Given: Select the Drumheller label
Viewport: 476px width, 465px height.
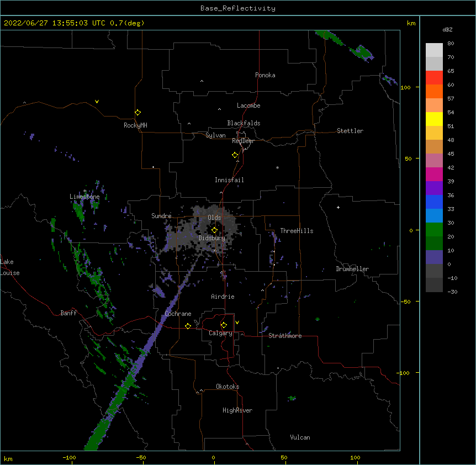Looking at the screenshot, I should coord(352,269).
